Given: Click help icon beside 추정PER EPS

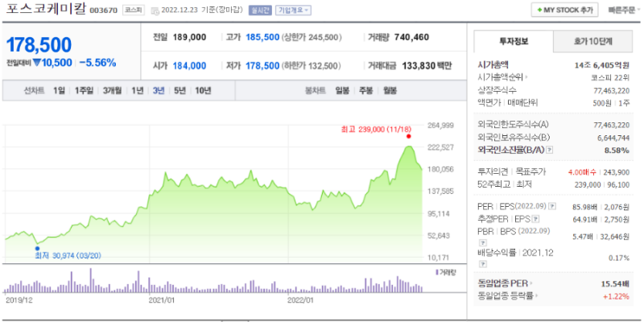Looking at the screenshot, I should pyautogui.click(x=535, y=219).
